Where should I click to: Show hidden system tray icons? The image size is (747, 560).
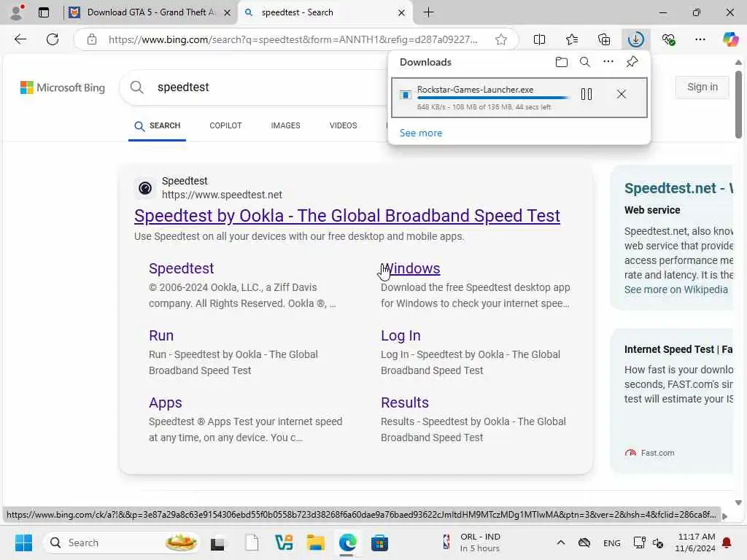561,542
